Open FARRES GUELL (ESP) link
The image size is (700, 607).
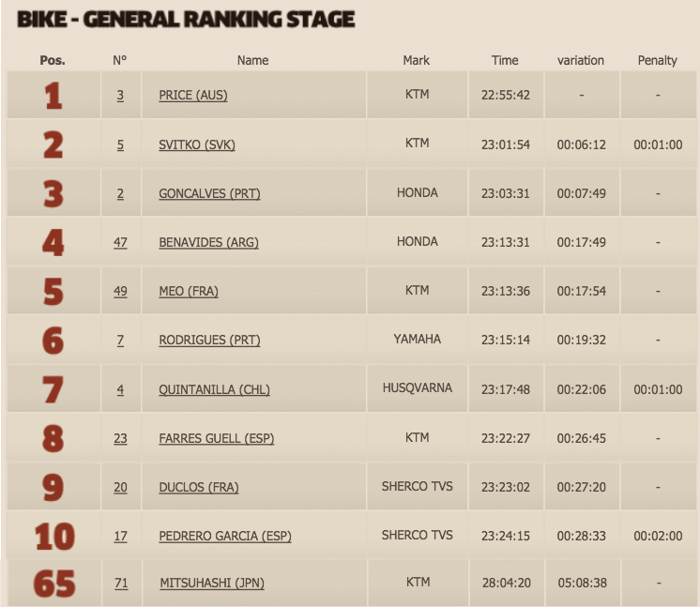(217, 438)
